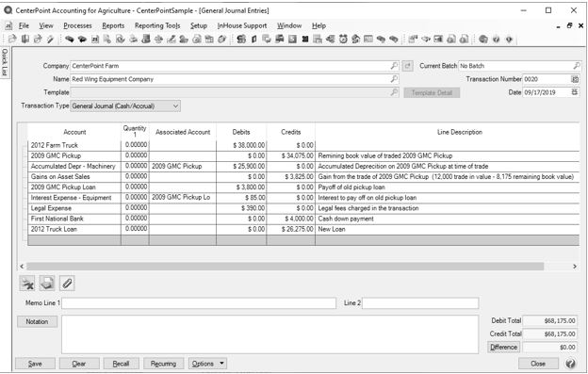This screenshot has width=588, height=374.
Task: Click the delete row icon below the grid
Action: 27,284
